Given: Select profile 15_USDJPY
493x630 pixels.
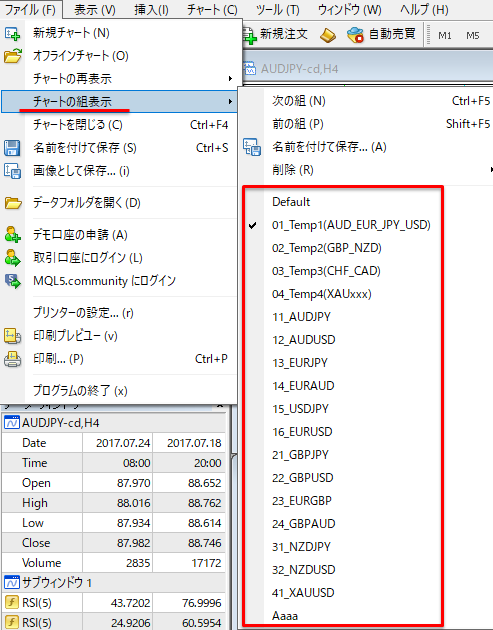Looking at the screenshot, I should click(x=300, y=409).
